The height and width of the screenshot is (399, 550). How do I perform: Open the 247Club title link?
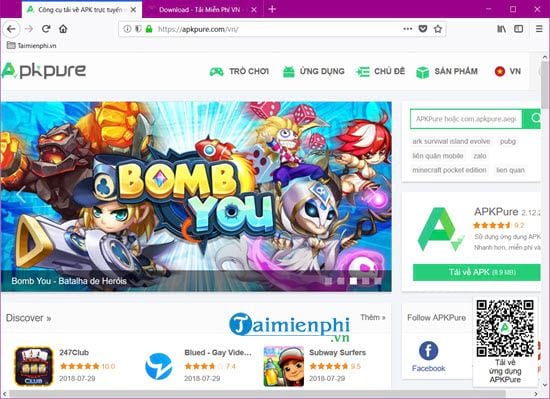point(74,352)
